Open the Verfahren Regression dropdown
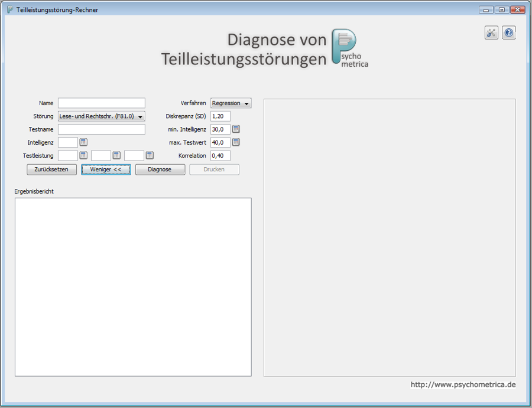The height and width of the screenshot is (408, 532). click(231, 103)
